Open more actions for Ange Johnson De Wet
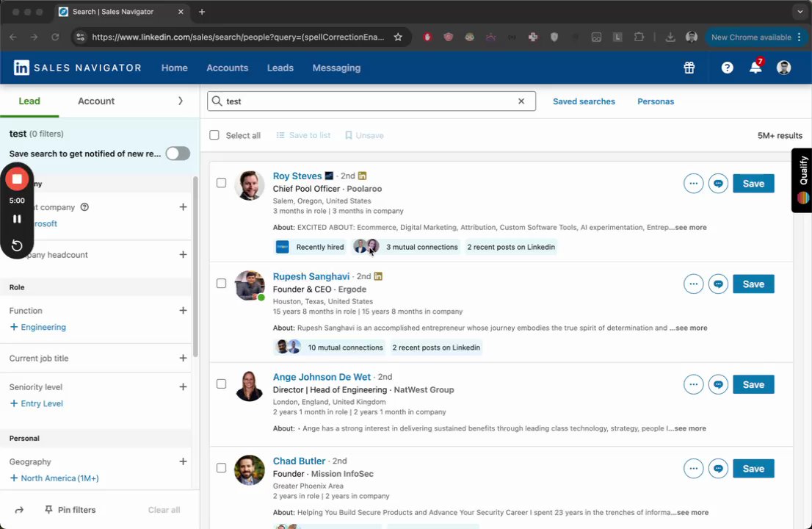 [693, 384]
